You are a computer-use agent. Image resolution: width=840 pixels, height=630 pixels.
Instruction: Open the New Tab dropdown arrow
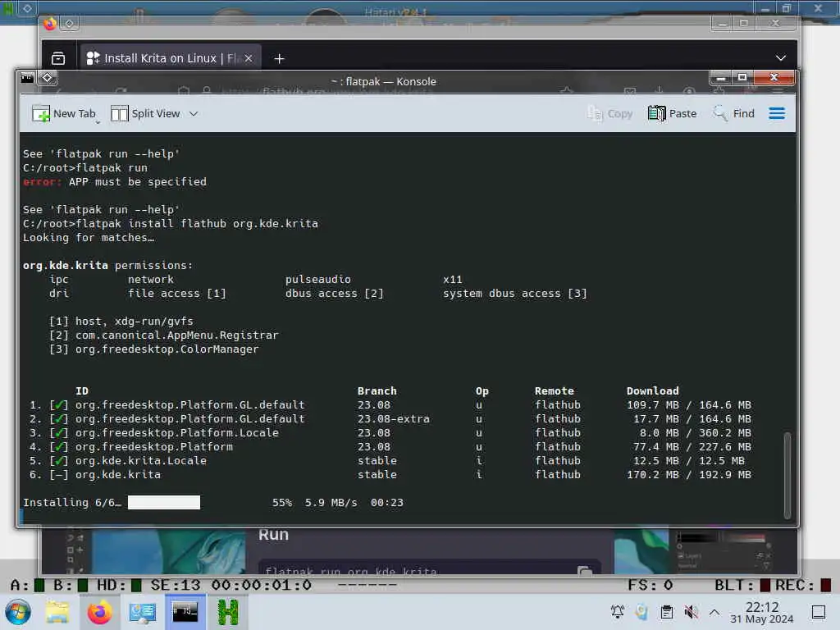click(98, 123)
